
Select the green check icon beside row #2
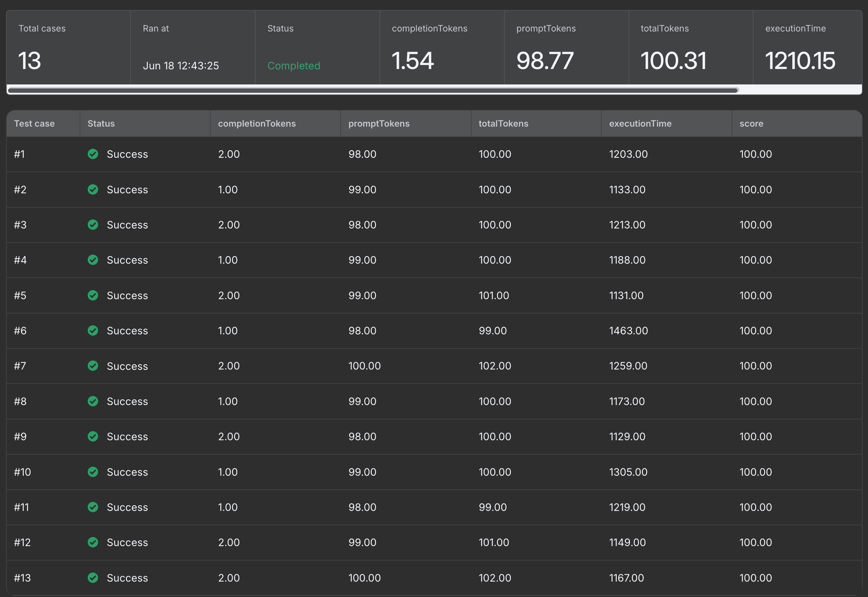coord(93,189)
